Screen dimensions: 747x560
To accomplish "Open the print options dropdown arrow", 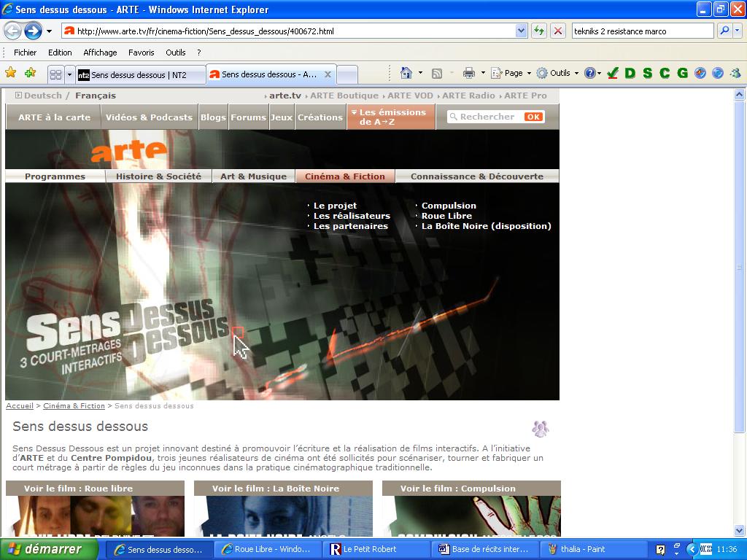I will coord(483,73).
